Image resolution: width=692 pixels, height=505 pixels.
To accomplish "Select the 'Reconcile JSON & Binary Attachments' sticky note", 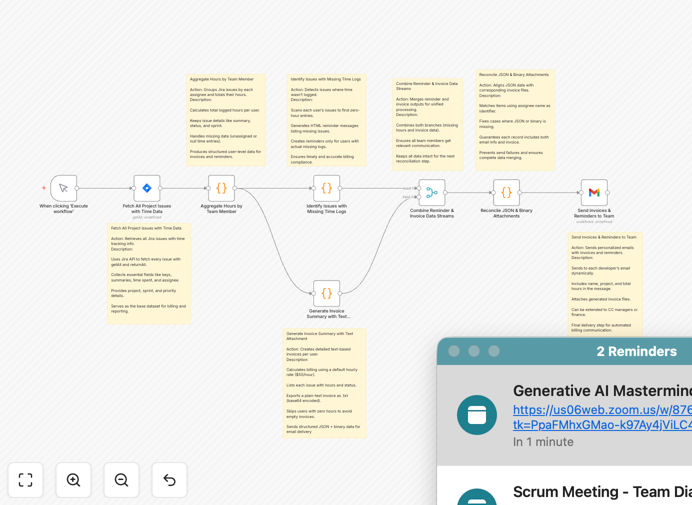I will point(515,120).
